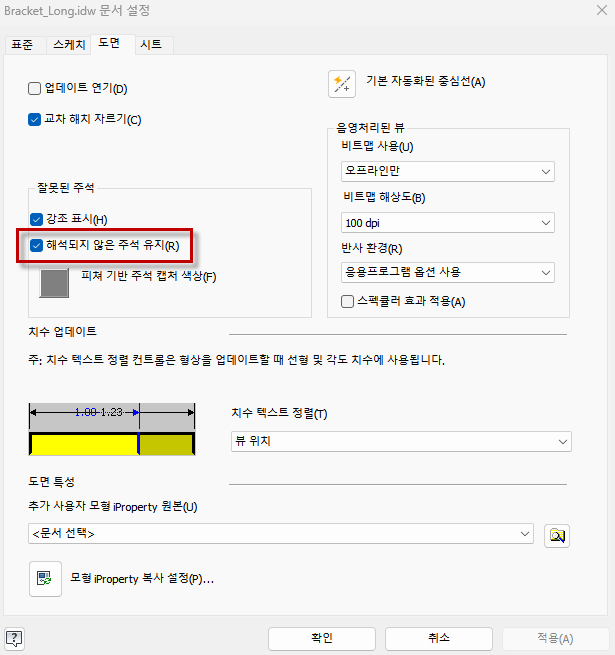Screen dimensions: 615x655
Task: Open the 비트맵 사용 dropdown
Action: point(447,172)
